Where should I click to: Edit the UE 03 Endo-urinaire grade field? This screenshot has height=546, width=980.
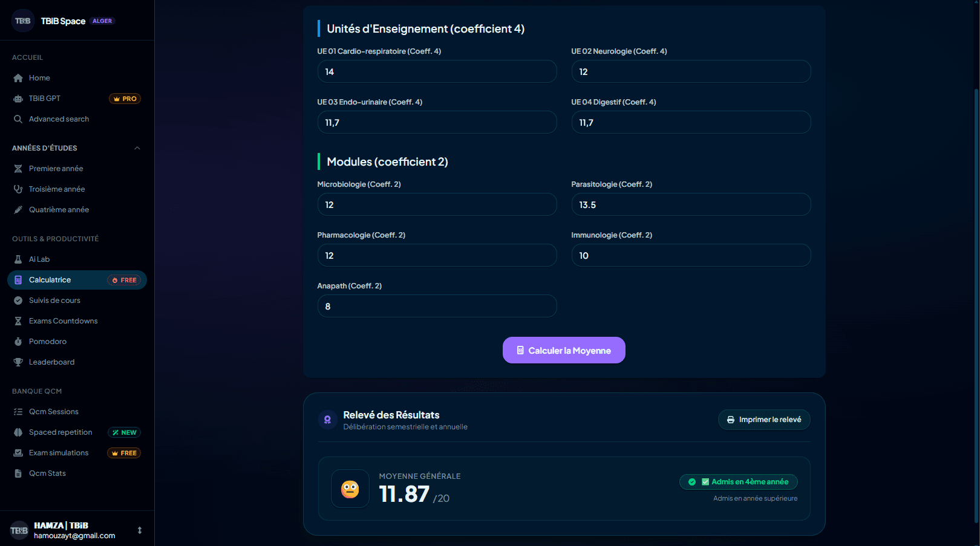[x=437, y=122]
